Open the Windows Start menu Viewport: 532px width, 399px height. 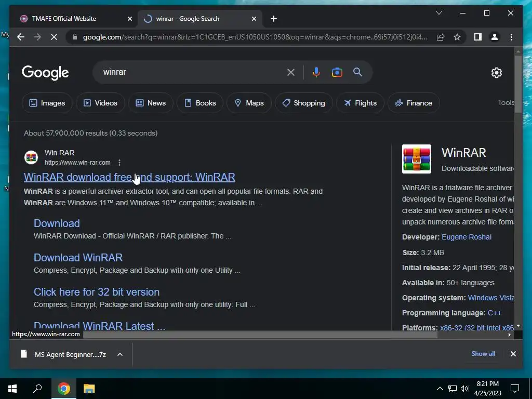pos(12,389)
